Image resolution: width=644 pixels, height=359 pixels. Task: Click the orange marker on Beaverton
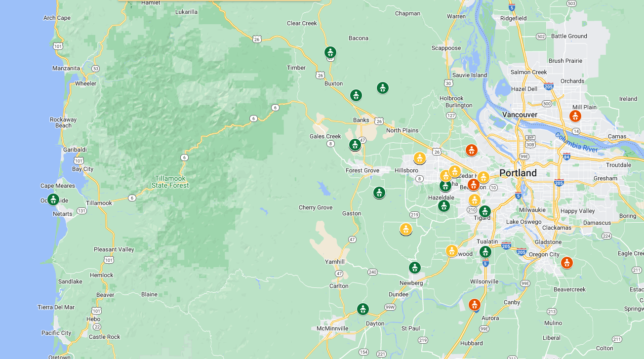point(473,185)
